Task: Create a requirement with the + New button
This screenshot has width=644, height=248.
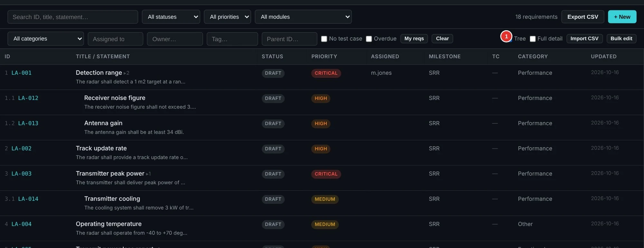Action: coord(622,17)
